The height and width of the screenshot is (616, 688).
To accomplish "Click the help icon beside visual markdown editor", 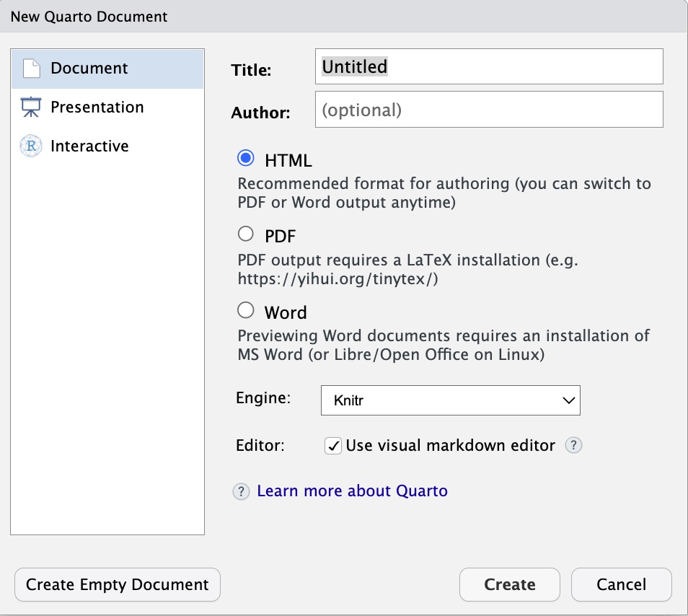I will click(573, 445).
